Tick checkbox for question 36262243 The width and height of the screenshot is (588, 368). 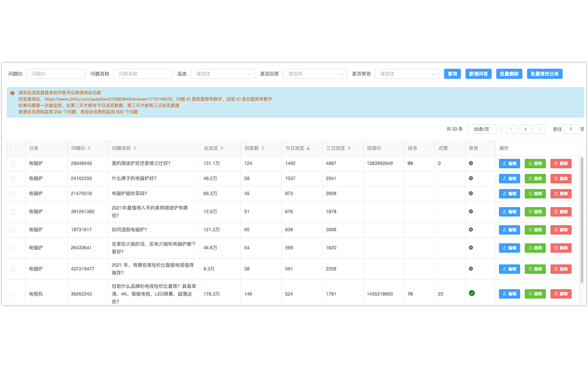point(13,293)
